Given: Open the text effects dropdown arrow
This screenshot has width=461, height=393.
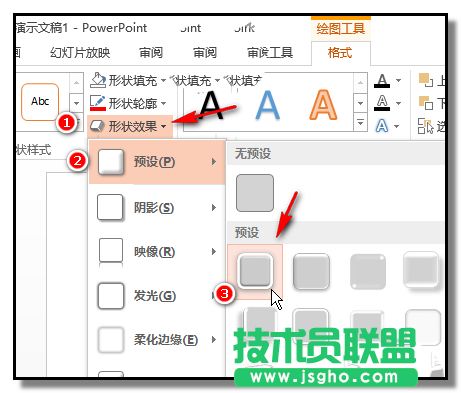Looking at the screenshot, I should [x=396, y=126].
